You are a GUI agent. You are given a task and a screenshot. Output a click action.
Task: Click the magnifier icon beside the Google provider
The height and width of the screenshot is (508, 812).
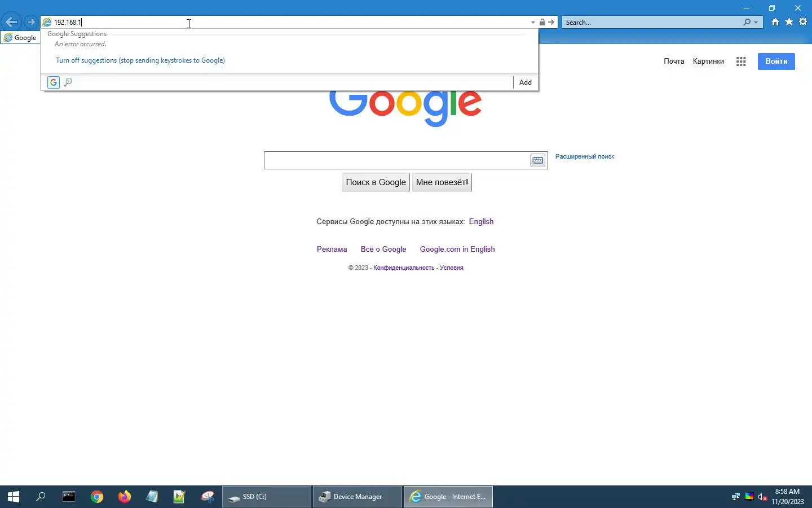68,82
